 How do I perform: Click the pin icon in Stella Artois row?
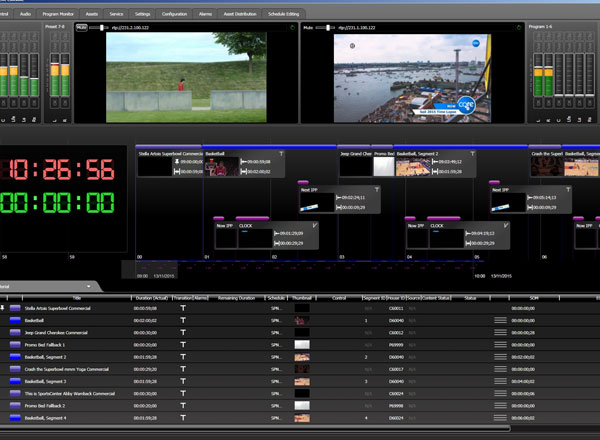click(2, 308)
